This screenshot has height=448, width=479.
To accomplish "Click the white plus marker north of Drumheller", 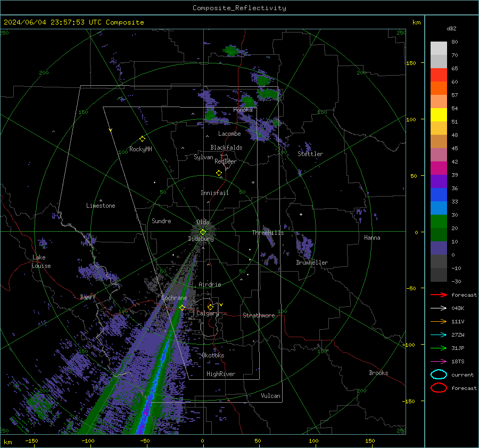I will (x=301, y=214).
